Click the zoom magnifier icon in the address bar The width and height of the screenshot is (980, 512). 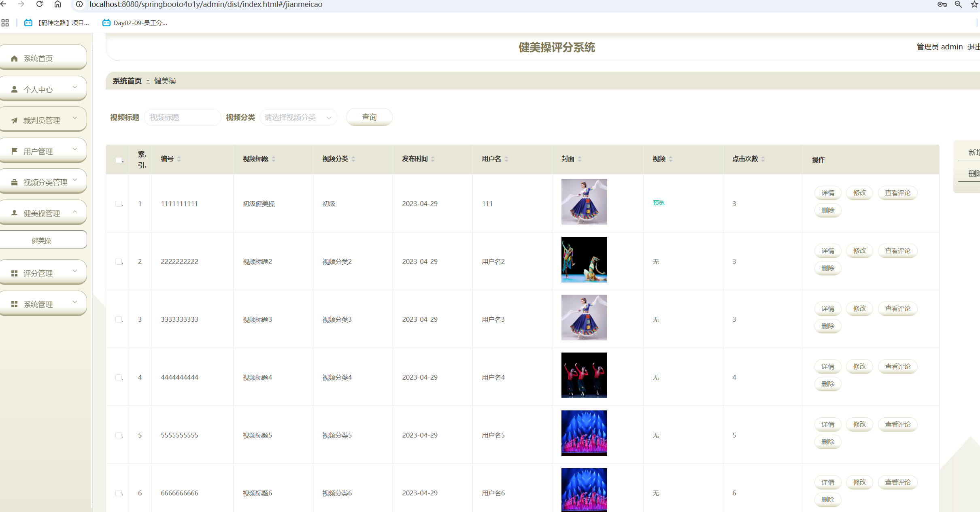958,4
